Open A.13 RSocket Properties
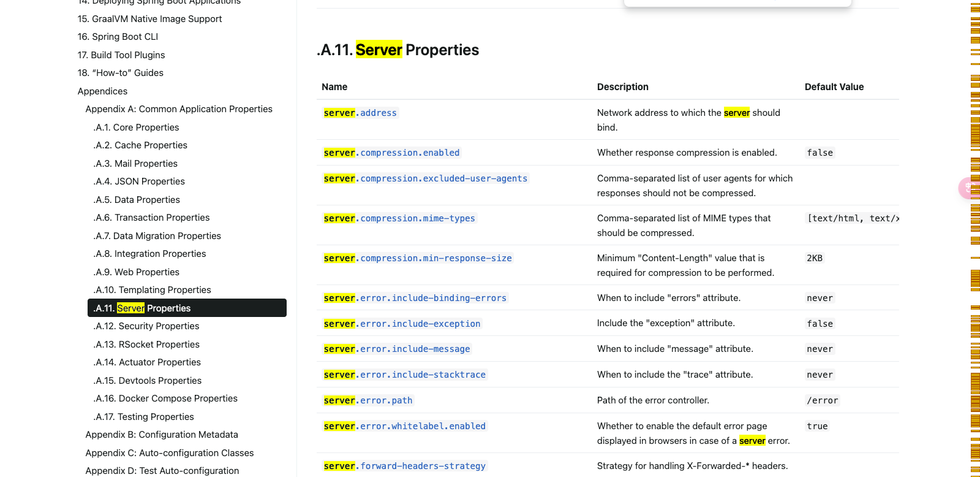This screenshot has height=477, width=980. (x=146, y=345)
